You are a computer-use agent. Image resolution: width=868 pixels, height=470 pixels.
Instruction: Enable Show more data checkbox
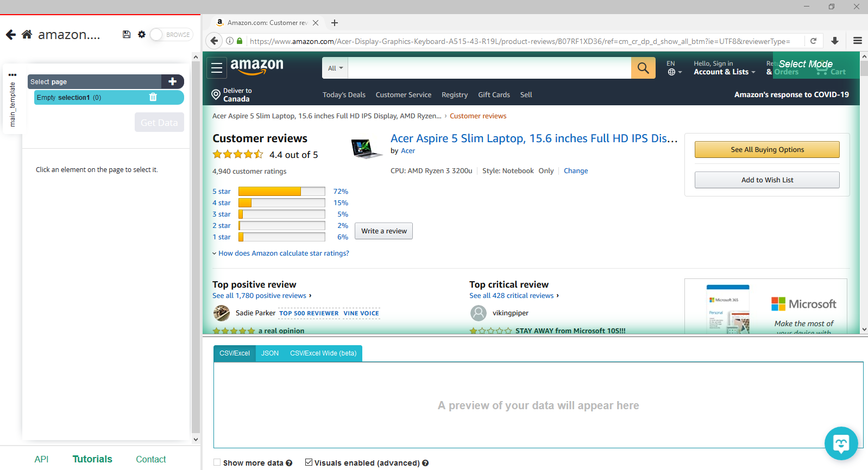(x=217, y=462)
